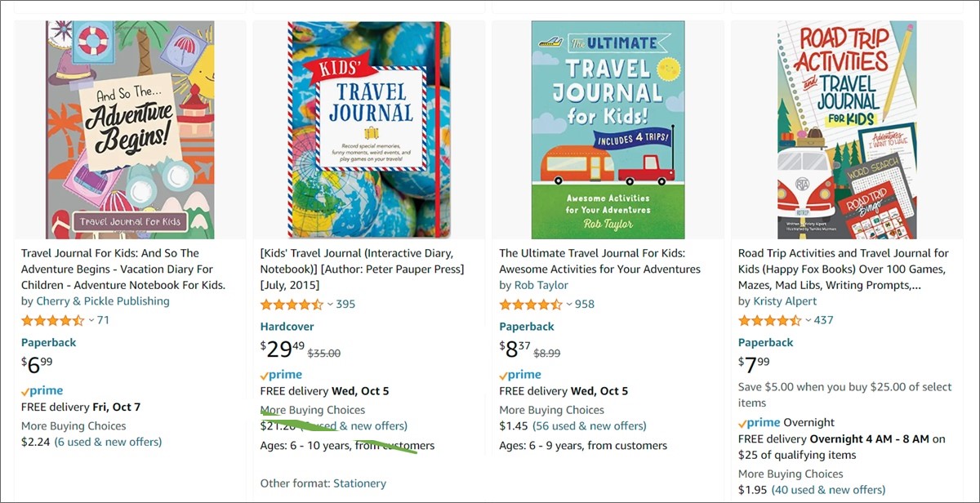Expand rating breakdown arrow beside 437 reviews
980x503 pixels.
pyautogui.click(x=808, y=320)
